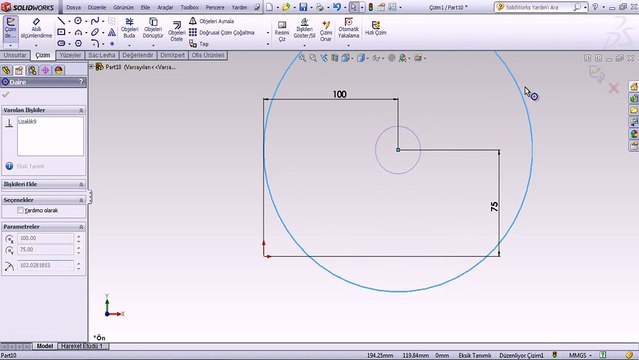The image size is (639, 360).
Task: Select the Ellipse sketch tool
Action: click(95, 32)
